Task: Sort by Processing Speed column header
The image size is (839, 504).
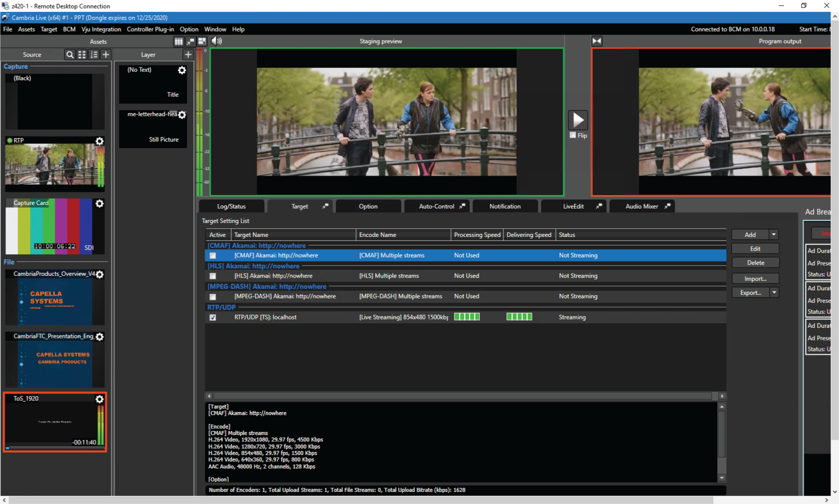Action: tap(477, 235)
